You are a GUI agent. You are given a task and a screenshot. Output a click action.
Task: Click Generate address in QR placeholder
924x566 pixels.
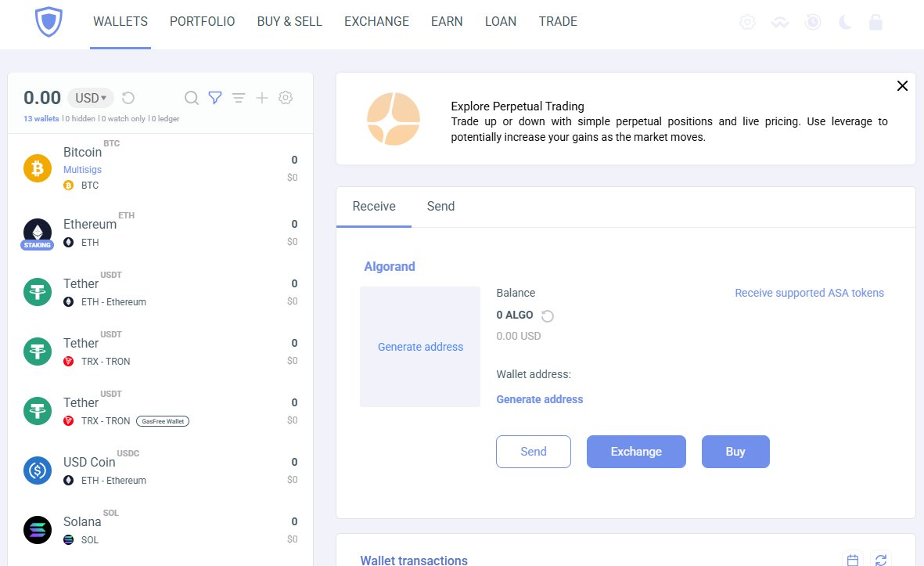[420, 348]
